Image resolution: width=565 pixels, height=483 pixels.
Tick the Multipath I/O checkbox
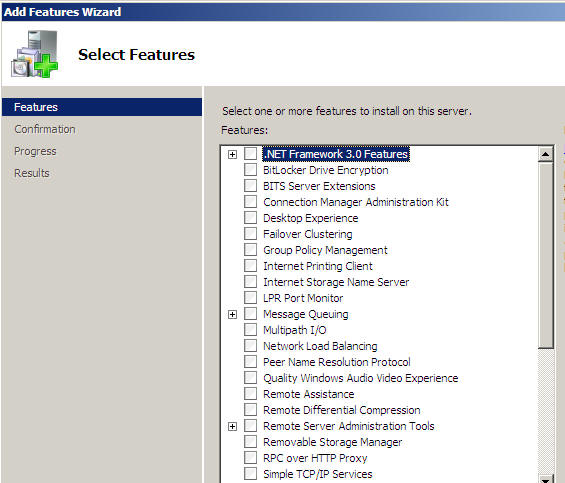pyautogui.click(x=250, y=330)
